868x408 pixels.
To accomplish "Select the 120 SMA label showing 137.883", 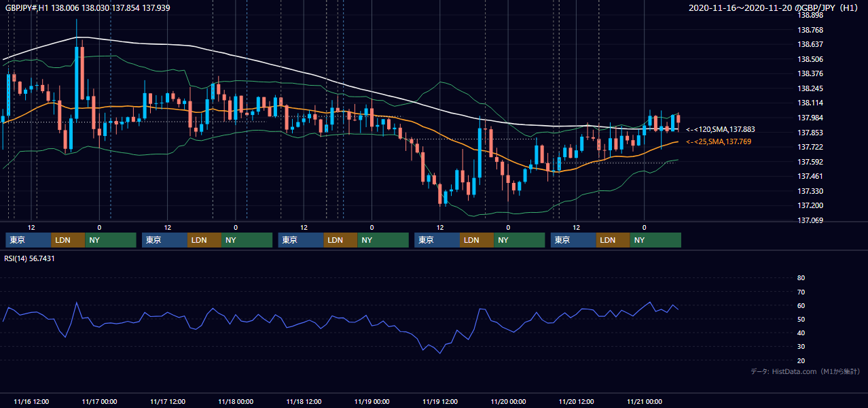I will click(721, 129).
